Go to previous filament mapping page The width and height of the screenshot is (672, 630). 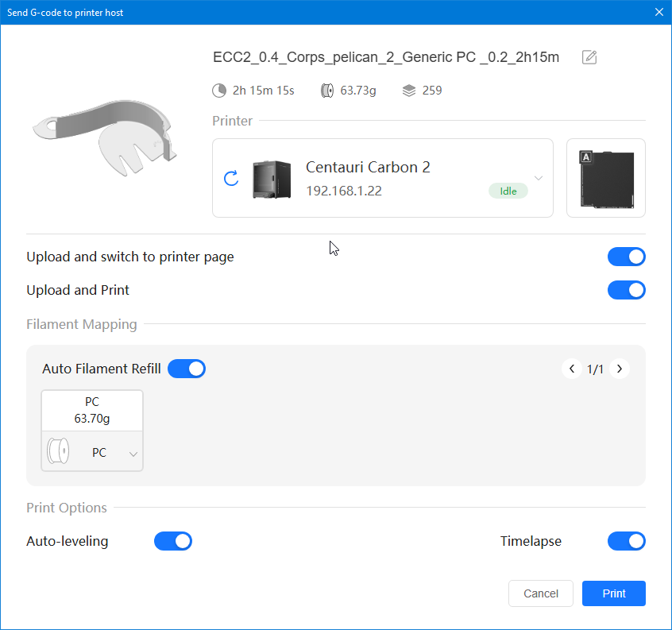tap(572, 369)
